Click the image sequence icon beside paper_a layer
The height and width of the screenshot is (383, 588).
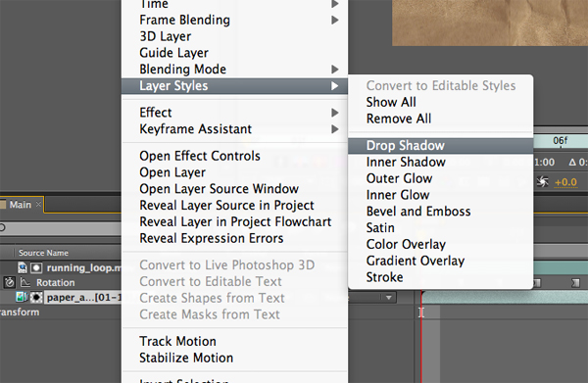coord(22,297)
